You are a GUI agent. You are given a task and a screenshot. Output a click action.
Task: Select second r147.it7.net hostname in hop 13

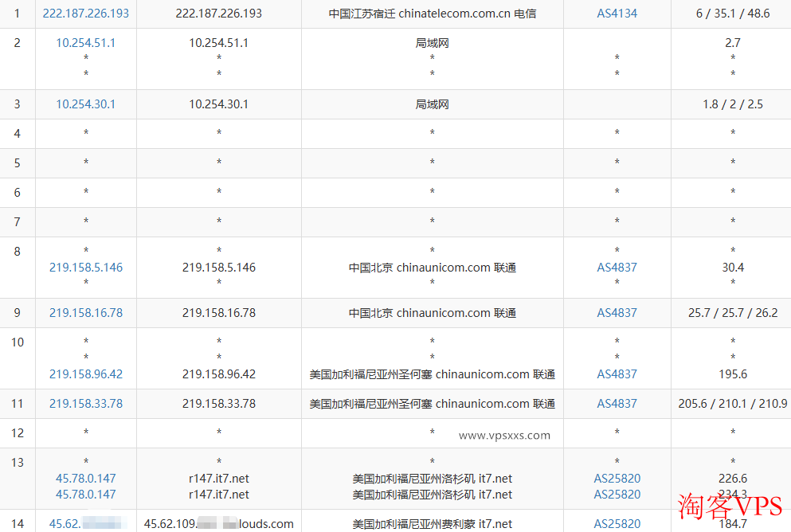click(219, 495)
